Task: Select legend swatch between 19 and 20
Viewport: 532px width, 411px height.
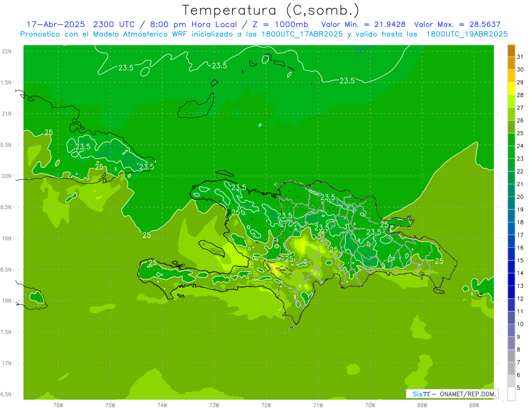Action: 512,204
